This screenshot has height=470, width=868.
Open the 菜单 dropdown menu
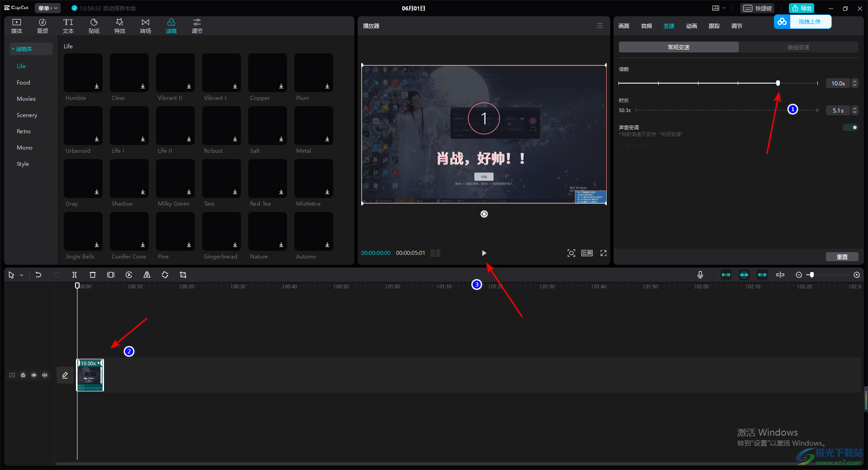pyautogui.click(x=47, y=8)
